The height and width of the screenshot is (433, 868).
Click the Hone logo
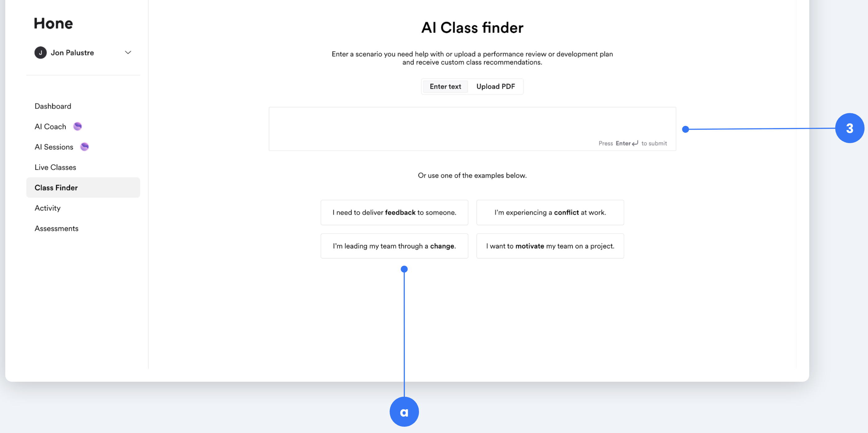pyautogui.click(x=53, y=23)
